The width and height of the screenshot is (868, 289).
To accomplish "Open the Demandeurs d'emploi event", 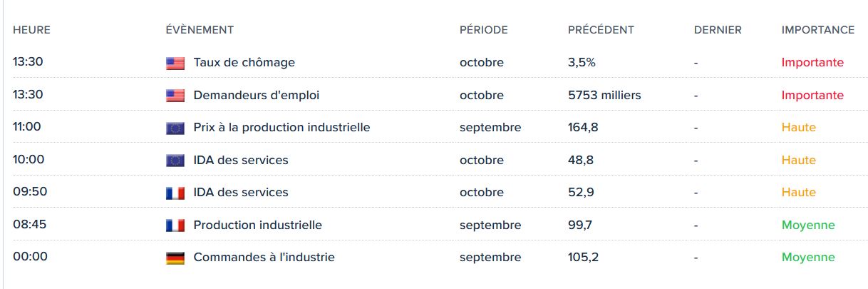I will pyautogui.click(x=256, y=95).
